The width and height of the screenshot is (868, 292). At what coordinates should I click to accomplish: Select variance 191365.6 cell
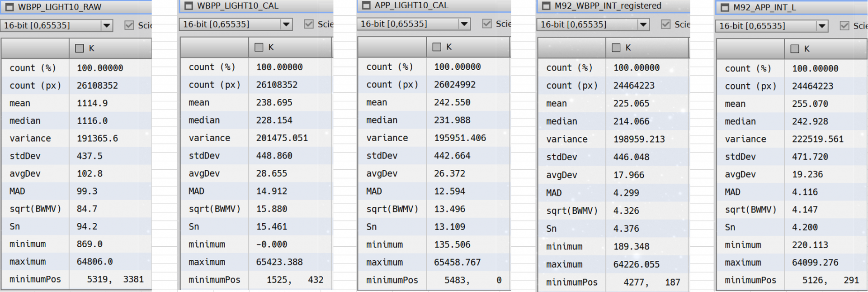[97, 139]
